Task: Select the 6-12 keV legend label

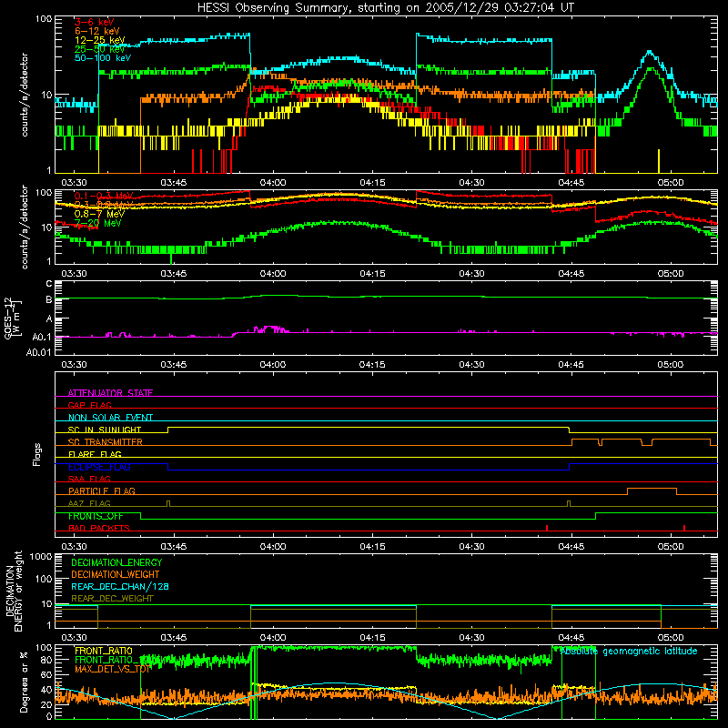Action: click(x=97, y=31)
